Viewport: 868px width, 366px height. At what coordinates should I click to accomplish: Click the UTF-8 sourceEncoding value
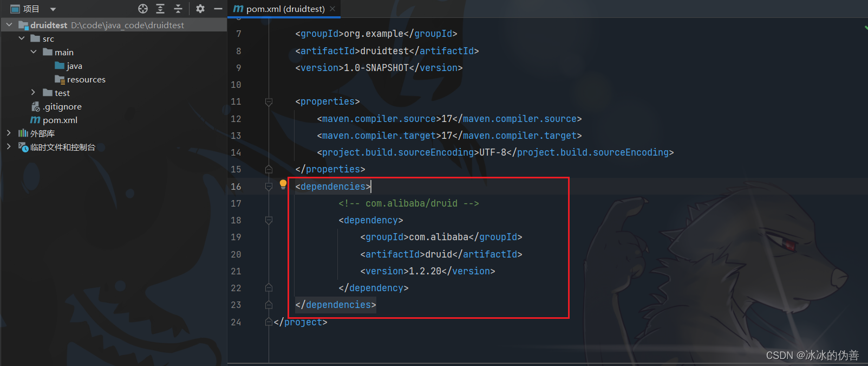click(x=493, y=152)
